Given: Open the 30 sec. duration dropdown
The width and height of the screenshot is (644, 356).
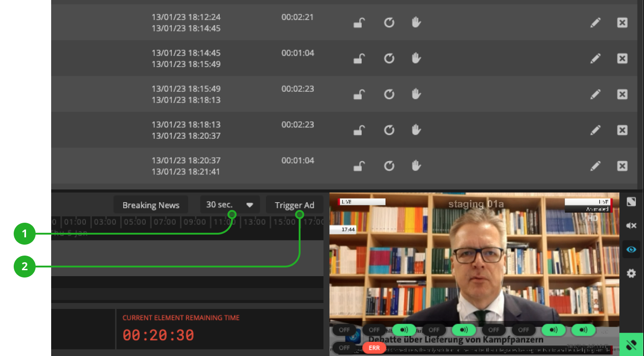Looking at the screenshot, I should (x=230, y=204).
